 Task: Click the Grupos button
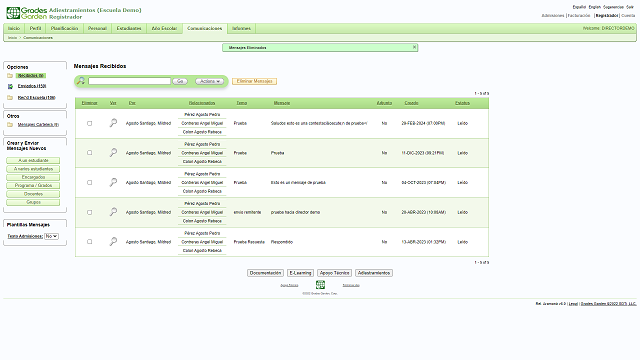(33, 202)
